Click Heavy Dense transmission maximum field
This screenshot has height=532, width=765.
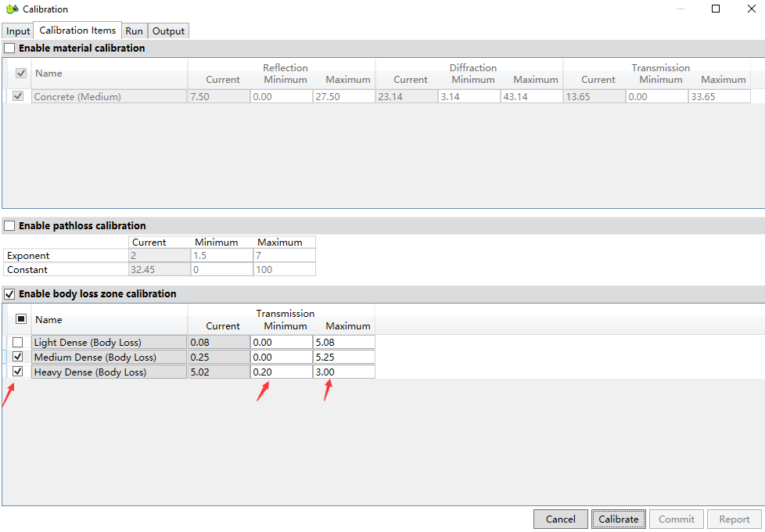343,372
